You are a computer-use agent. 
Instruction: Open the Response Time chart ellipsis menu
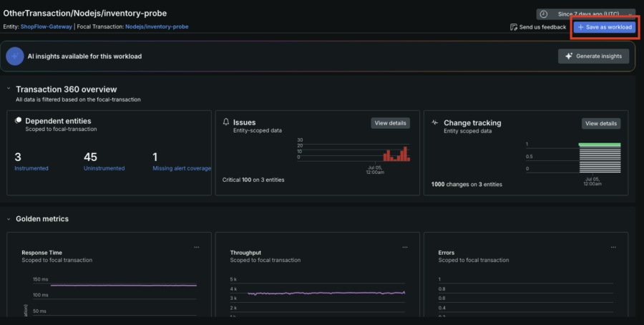(x=197, y=248)
